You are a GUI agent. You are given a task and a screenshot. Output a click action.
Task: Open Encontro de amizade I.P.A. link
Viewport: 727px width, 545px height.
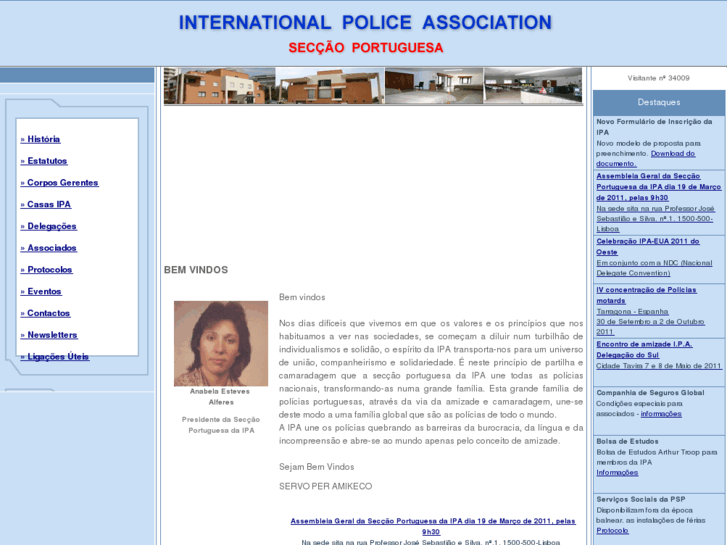pyautogui.click(x=644, y=350)
